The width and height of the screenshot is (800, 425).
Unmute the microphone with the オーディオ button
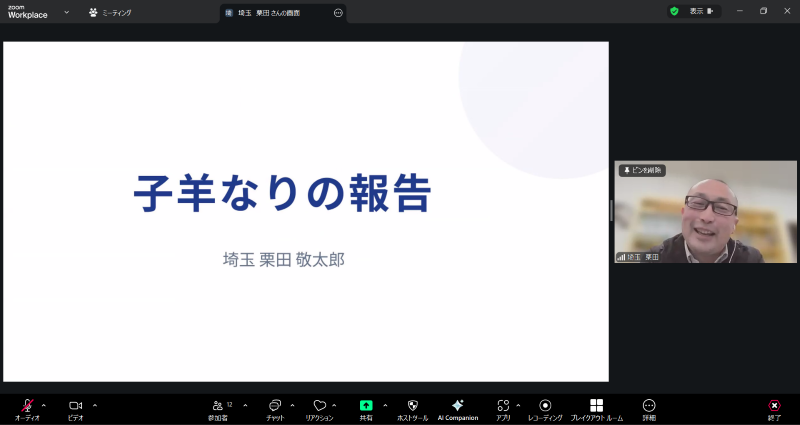click(x=28, y=406)
